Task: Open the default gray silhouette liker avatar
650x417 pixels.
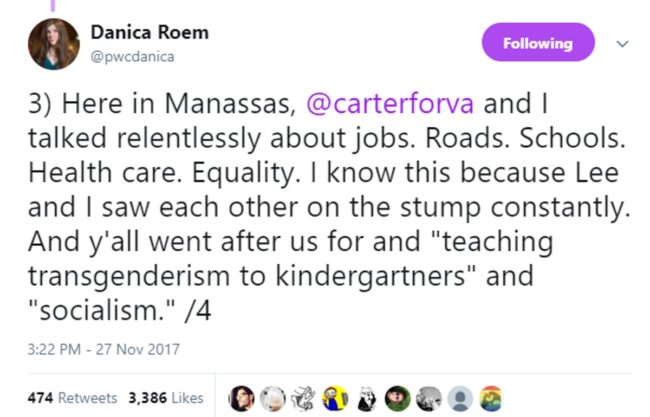Action: [x=459, y=397]
